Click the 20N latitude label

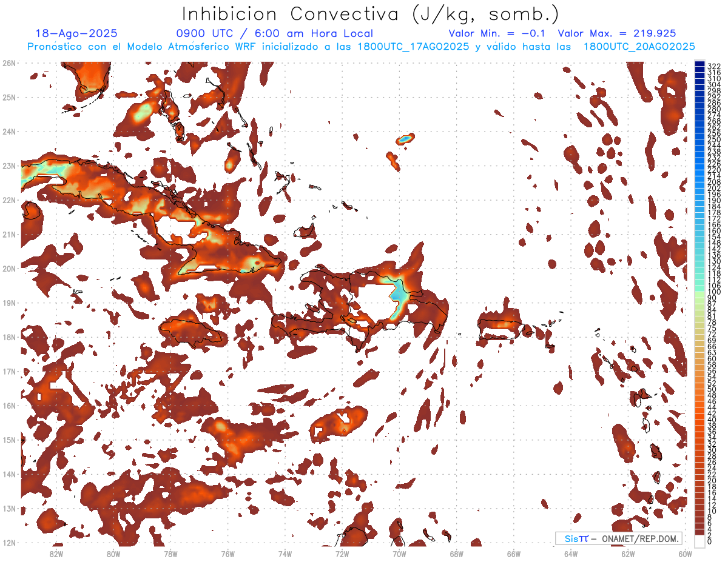pos(9,269)
